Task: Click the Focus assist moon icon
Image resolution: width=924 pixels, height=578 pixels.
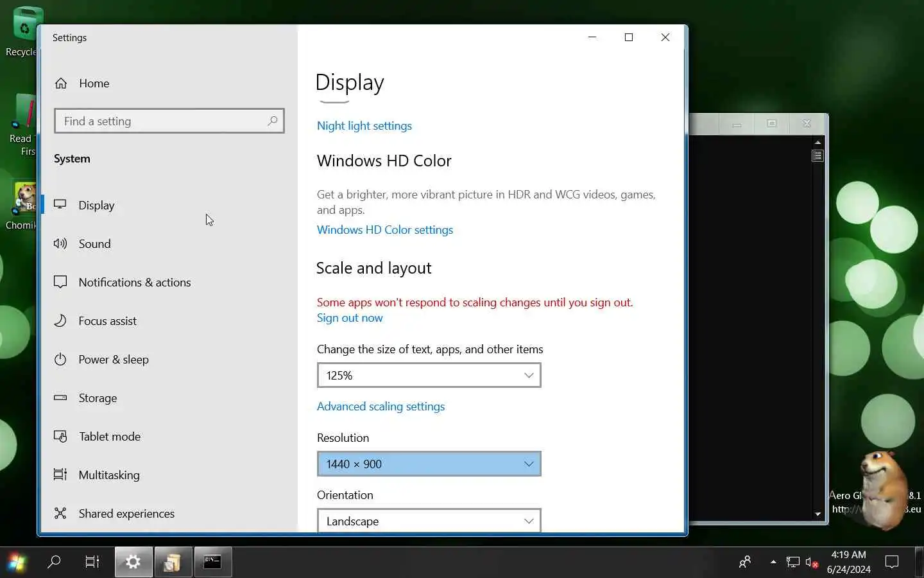Action: click(x=60, y=320)
